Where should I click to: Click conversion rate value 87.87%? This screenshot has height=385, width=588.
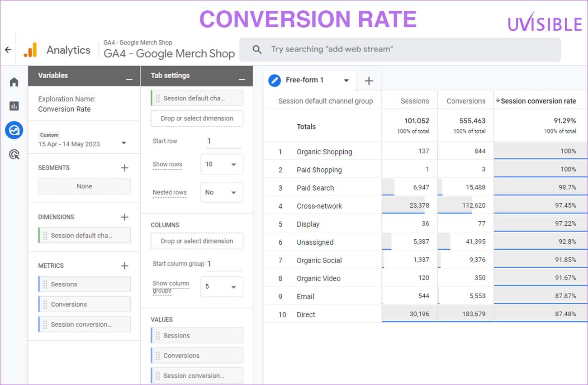566,296
